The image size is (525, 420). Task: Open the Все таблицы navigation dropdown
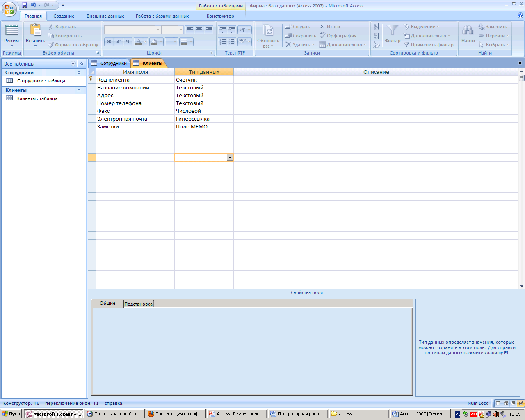(x=73, y=64)
